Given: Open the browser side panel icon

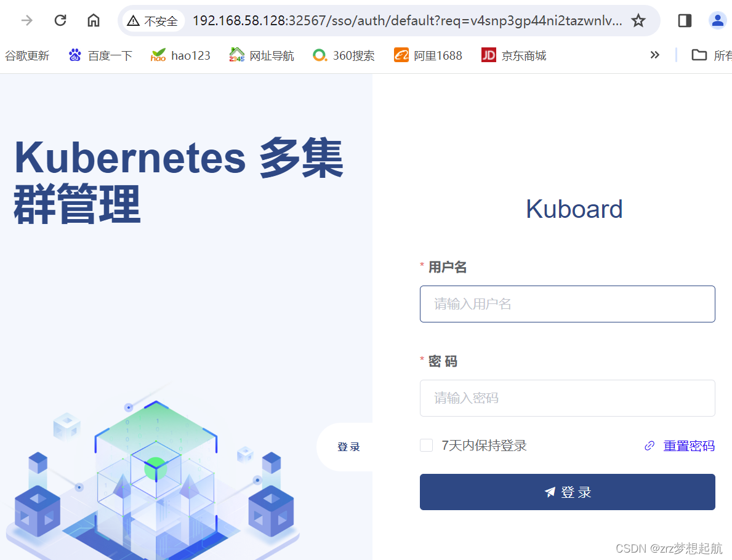Looking at the screenshot, I should [x=684, y=20].
